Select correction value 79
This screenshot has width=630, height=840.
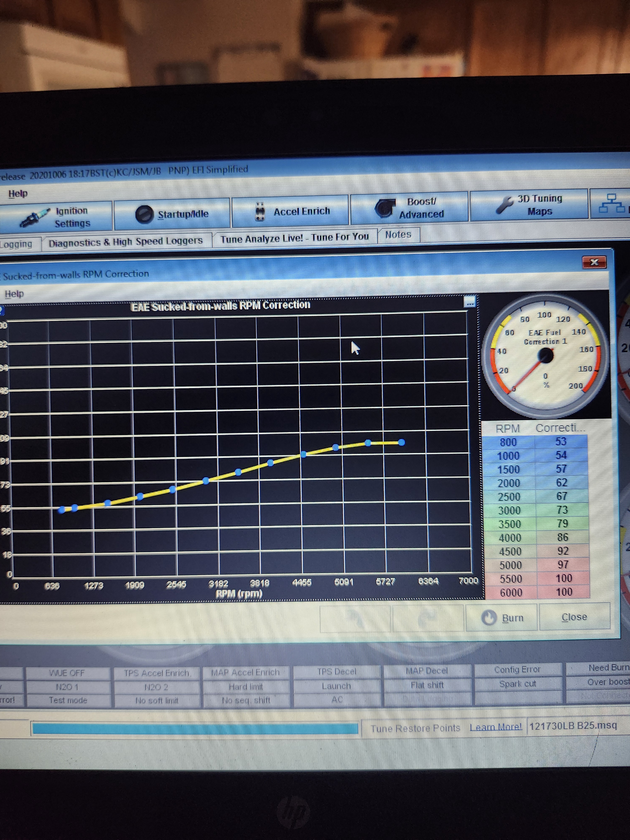pyautogui.click(x=562, y=524)
